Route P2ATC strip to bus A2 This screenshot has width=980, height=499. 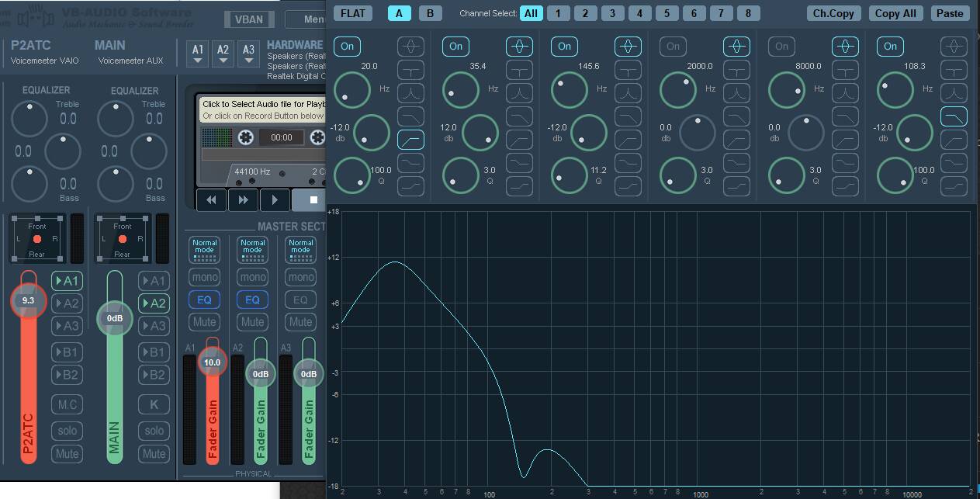68,303
